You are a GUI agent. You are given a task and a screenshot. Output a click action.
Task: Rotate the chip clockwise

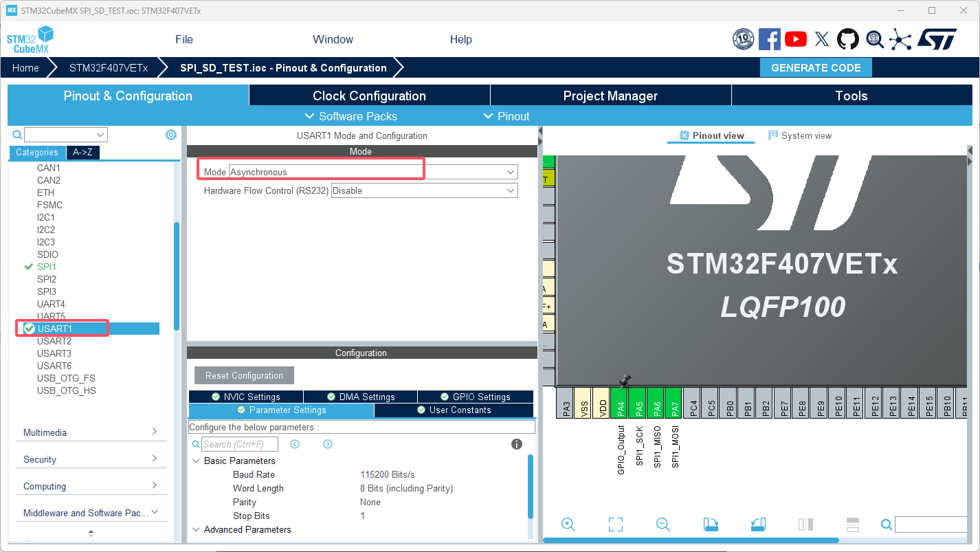pyautogui.click(x=711, y=524)
